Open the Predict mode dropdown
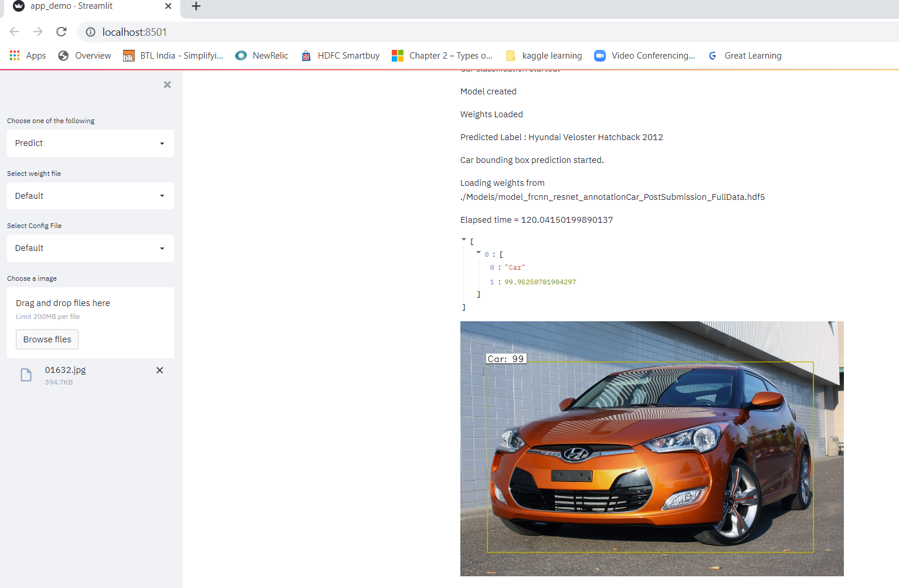 pos(90,143)
